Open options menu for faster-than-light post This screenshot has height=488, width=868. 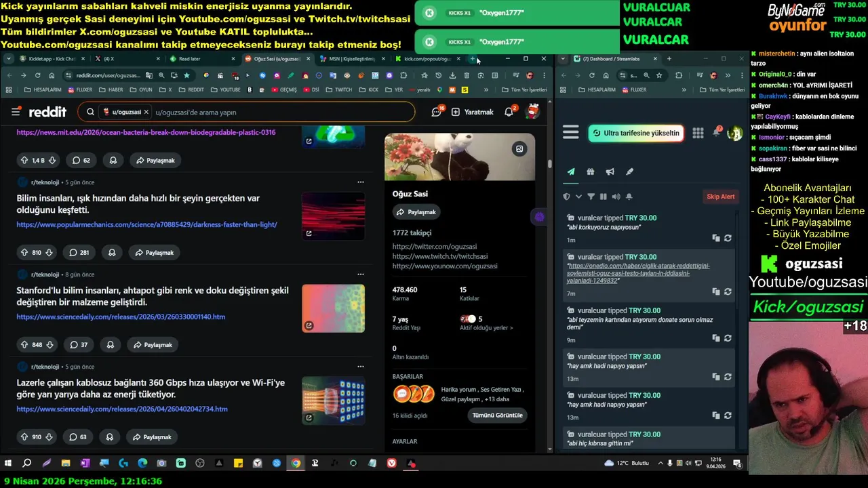pos(361,182)
